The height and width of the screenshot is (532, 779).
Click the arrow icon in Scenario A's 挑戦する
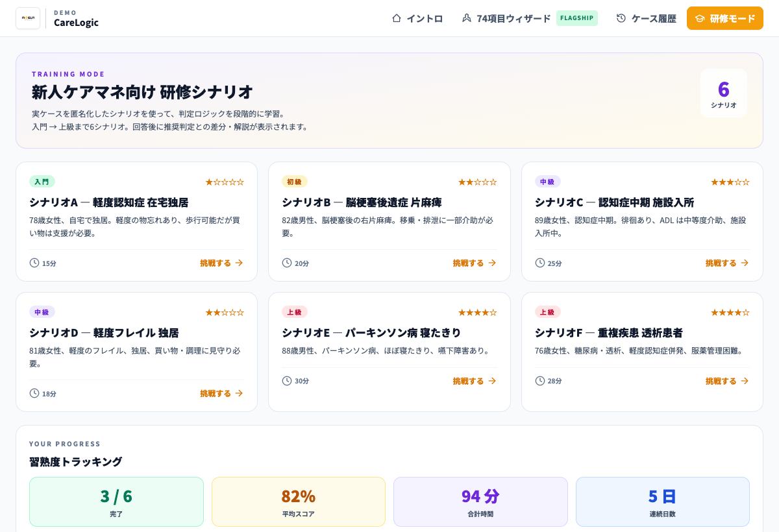239,263
